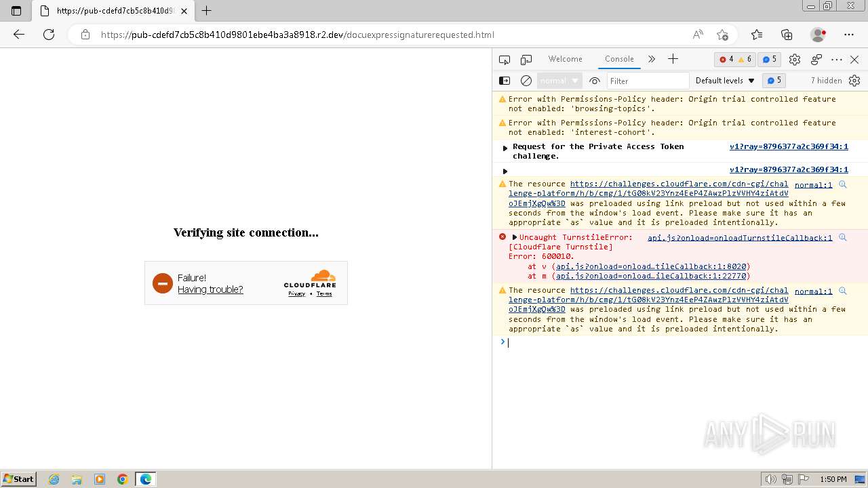The width and height of the screenshot is (868, 488).
Task: Expand the Private Access Token message
Action: point(505,147)
